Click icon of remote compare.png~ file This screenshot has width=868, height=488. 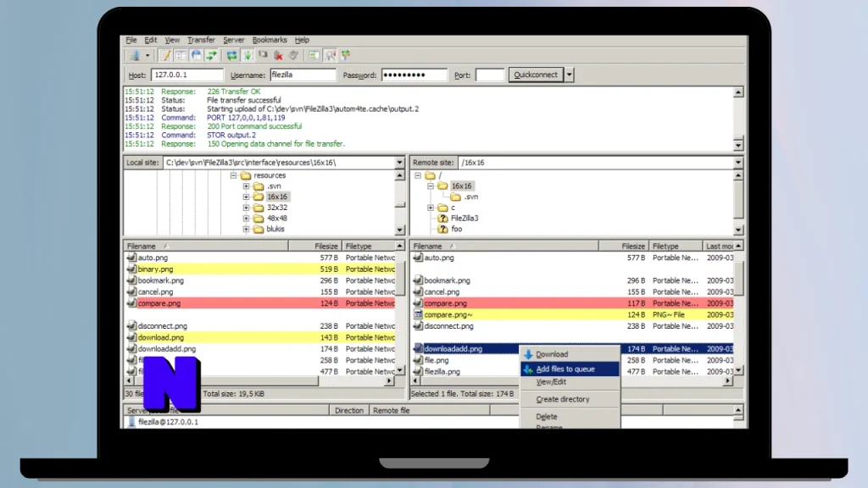418,314
